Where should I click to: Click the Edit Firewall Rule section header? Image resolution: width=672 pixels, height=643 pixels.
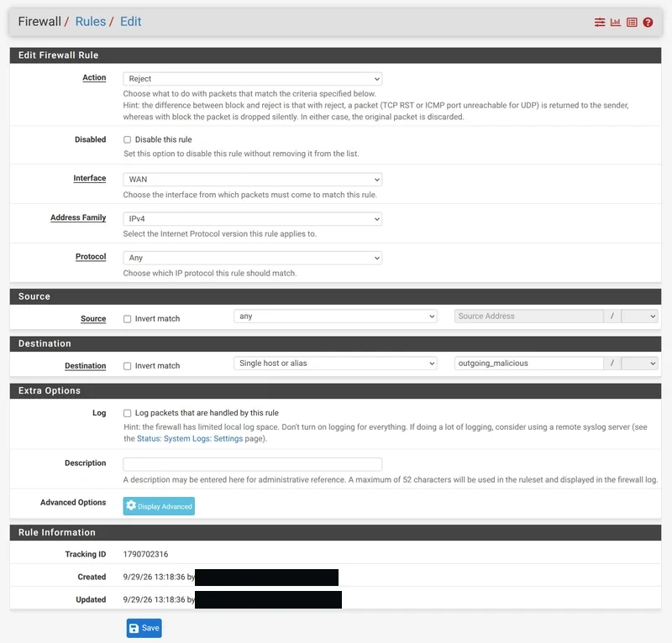click(335, 55)
